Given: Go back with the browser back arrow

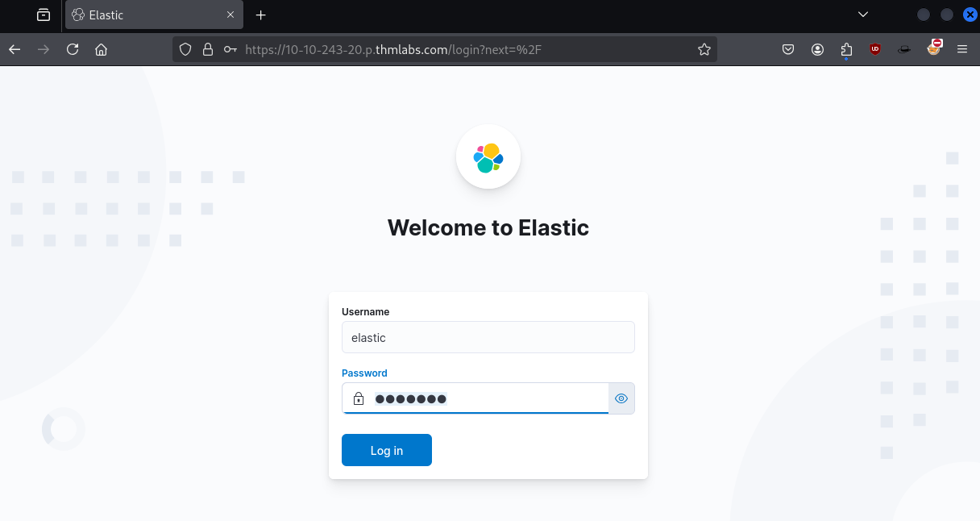Looking at the screenshot, I should click(x=15, y=49).
